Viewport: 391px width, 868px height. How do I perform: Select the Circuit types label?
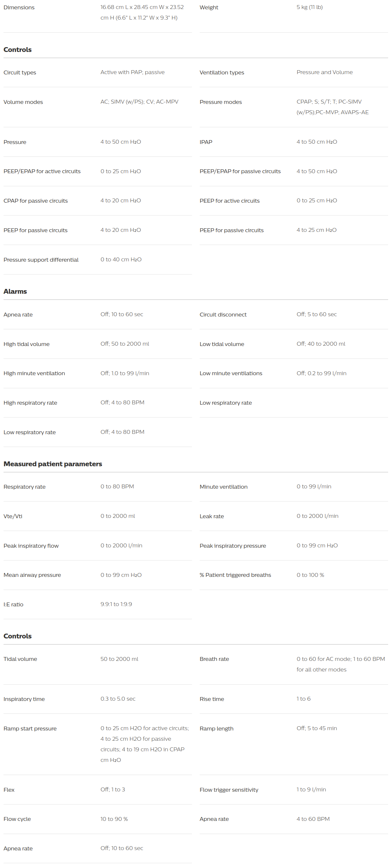pos(20,72)
